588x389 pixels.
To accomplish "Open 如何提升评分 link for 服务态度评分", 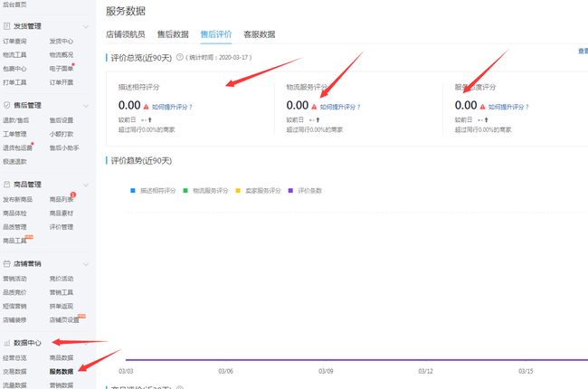I will click(x=508, y=107).
